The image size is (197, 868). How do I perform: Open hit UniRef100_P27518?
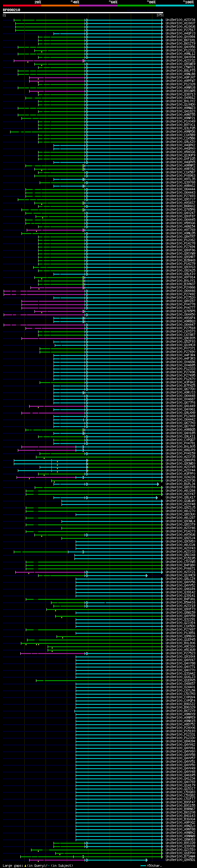tap(180, 328)
